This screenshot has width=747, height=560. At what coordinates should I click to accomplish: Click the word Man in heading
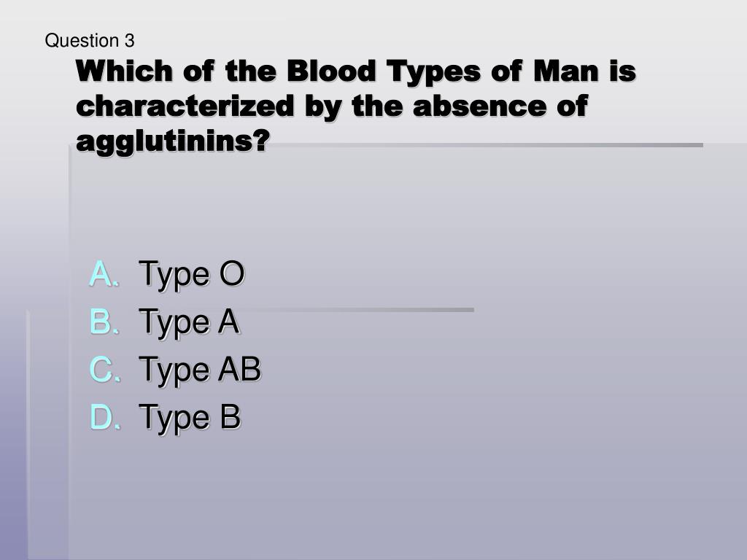click(566, 71)
